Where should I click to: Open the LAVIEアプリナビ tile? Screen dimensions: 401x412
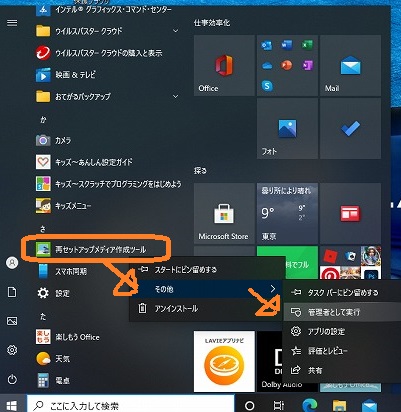[224, 361]
